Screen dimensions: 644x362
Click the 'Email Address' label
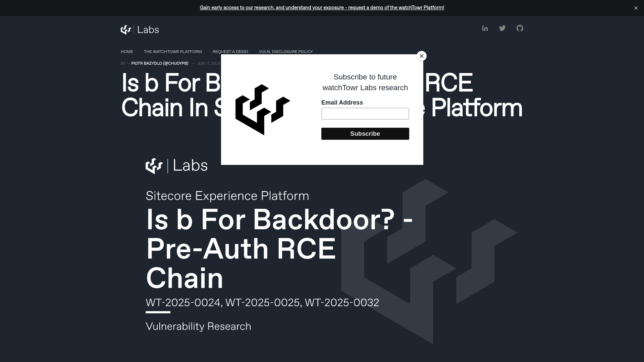342,103
